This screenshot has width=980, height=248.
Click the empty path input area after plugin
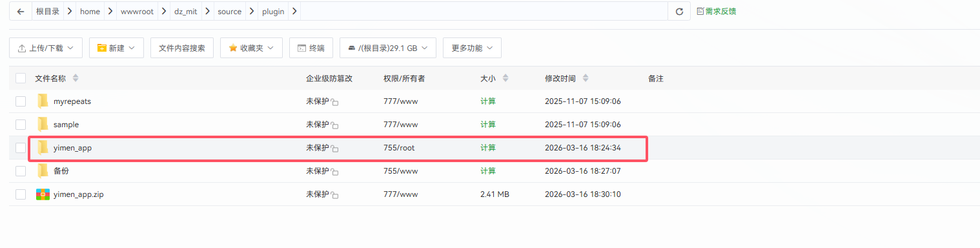pos(484,12)
